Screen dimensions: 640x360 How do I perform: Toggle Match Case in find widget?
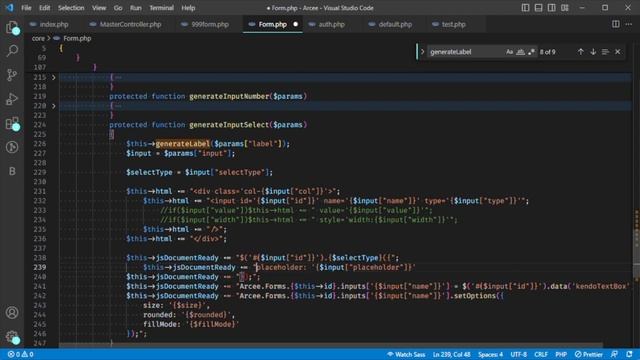(x=509, y=52)
